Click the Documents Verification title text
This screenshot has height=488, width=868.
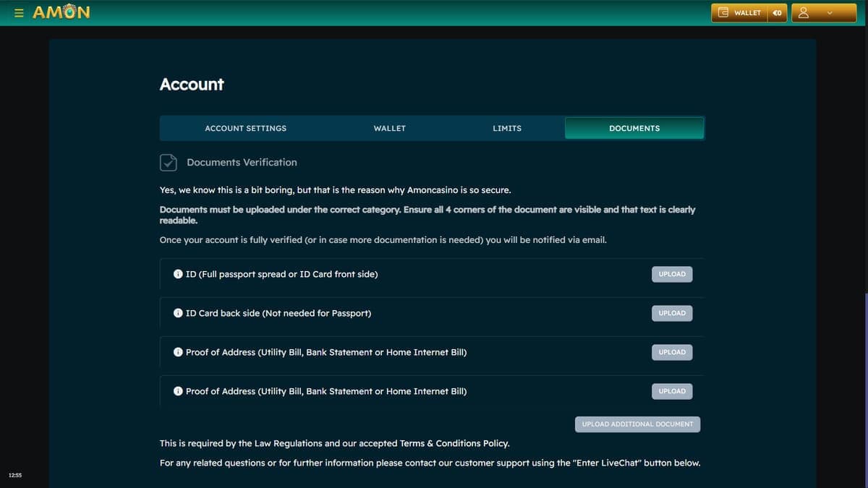pos(242,162)
